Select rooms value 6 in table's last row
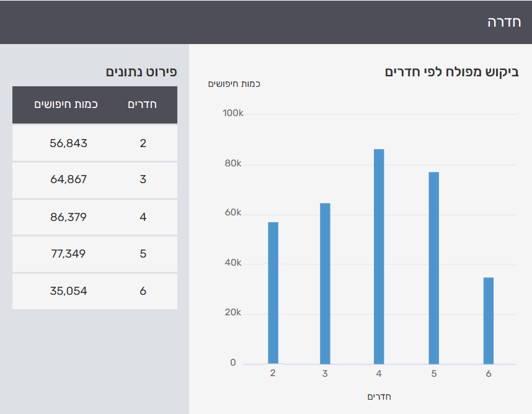 (143, 291)
